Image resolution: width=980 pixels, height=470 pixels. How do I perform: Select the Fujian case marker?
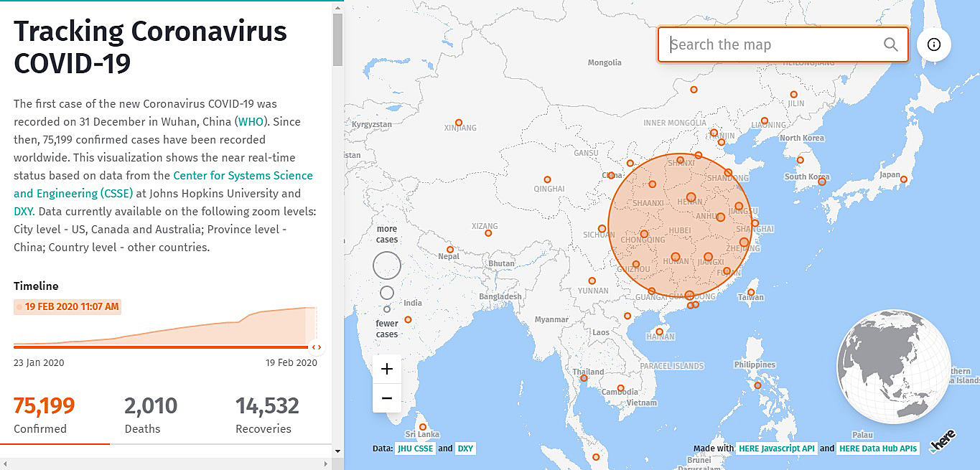[727, 271]
